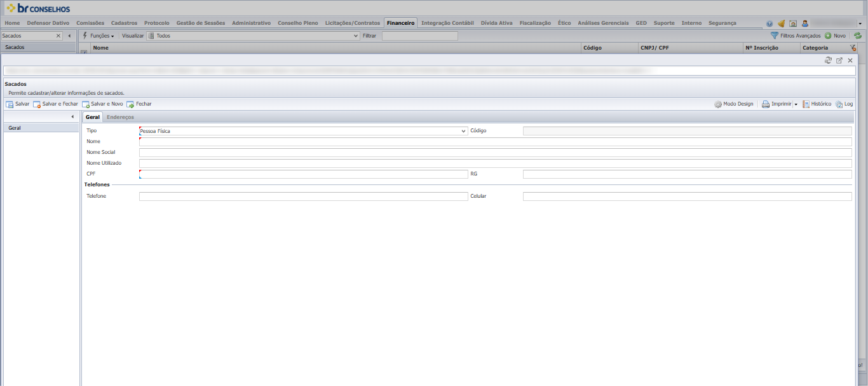
Task: Close the Sacados dialog window
Action: (850, 60)
